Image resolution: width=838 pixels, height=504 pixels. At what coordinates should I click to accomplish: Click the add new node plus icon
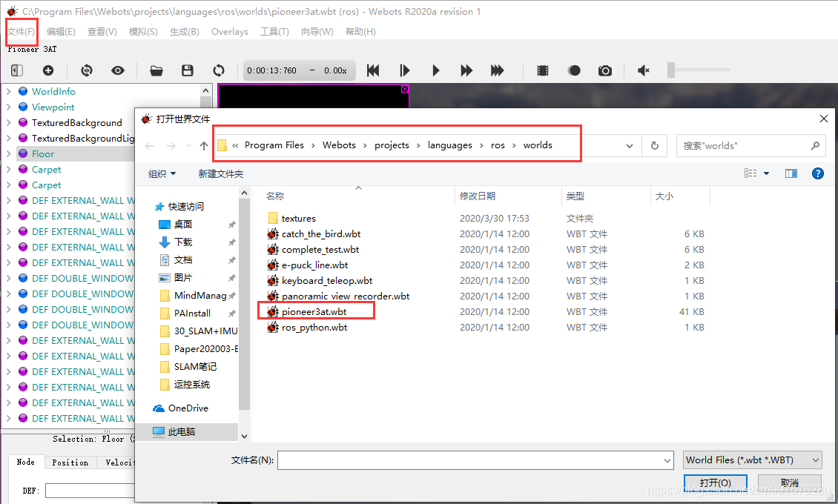[x=48, y=70]
